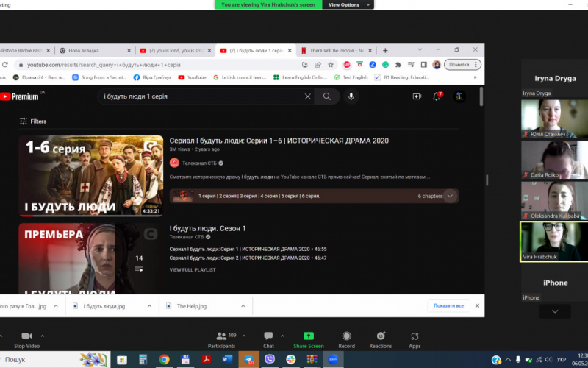Click the Windows Пошук search box
This screenshot has height=368, width=588.
pos(55,360)
